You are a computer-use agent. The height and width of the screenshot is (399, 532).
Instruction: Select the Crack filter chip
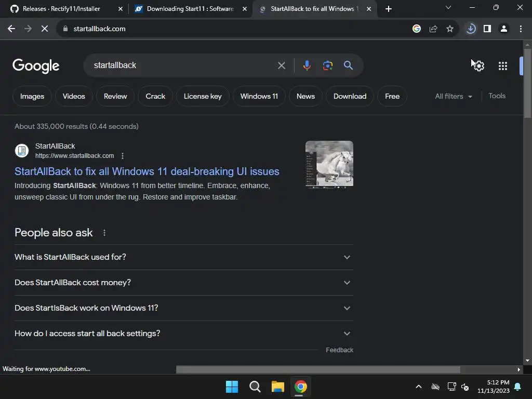[155, 96]
